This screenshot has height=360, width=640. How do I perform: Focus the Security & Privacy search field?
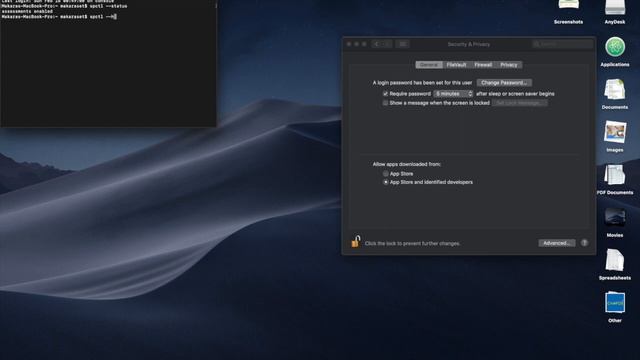562,44
